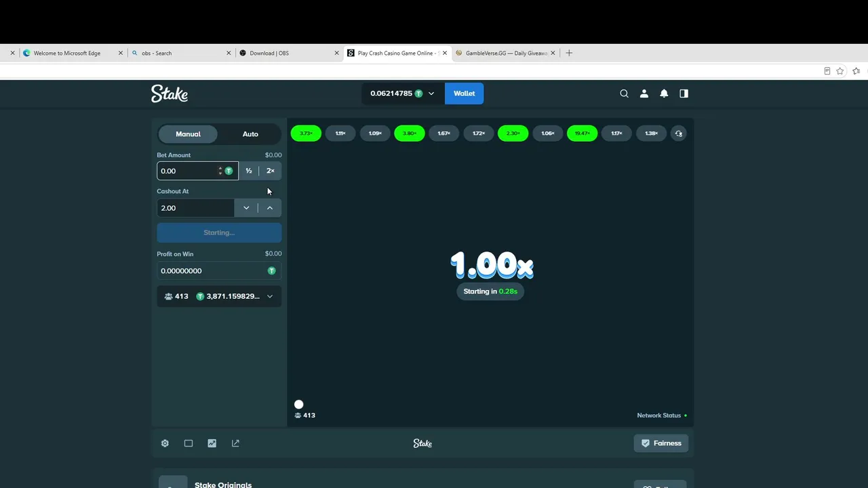Focus the Cashout At input field
Image resolution: width=868 pixels, height=488 pixels.
coord(195,208)
